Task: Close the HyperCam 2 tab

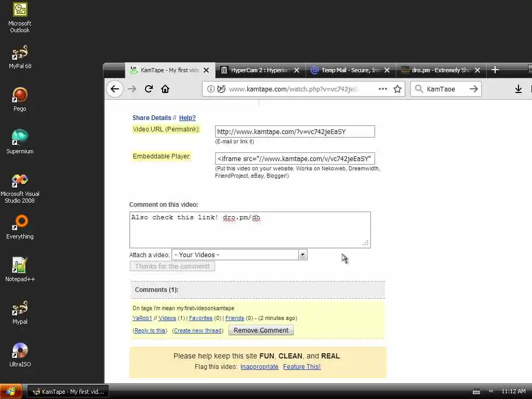Action: coord(297,70)
